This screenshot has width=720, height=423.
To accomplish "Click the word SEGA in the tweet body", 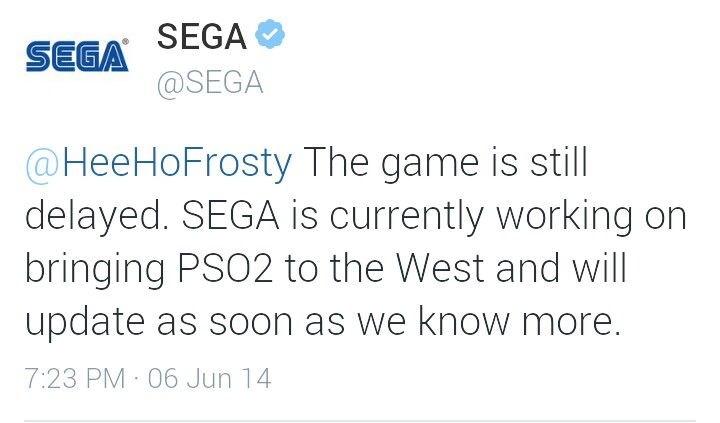I will pyautogui.click(x=231, y=215).
